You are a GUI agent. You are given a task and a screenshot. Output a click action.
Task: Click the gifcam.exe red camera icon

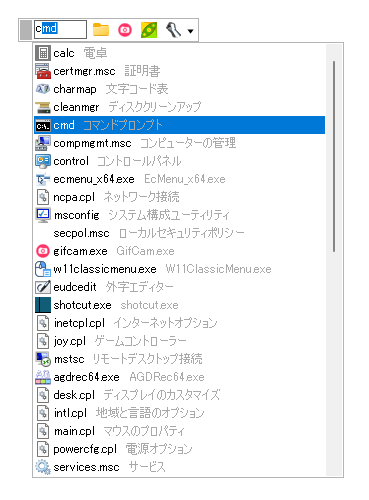pos(43,251)
